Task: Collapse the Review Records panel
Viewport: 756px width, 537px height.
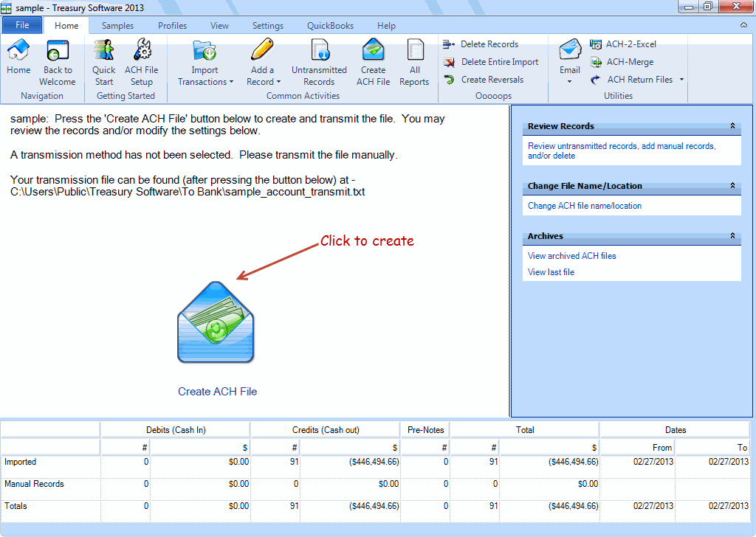Action: point(732,126)
